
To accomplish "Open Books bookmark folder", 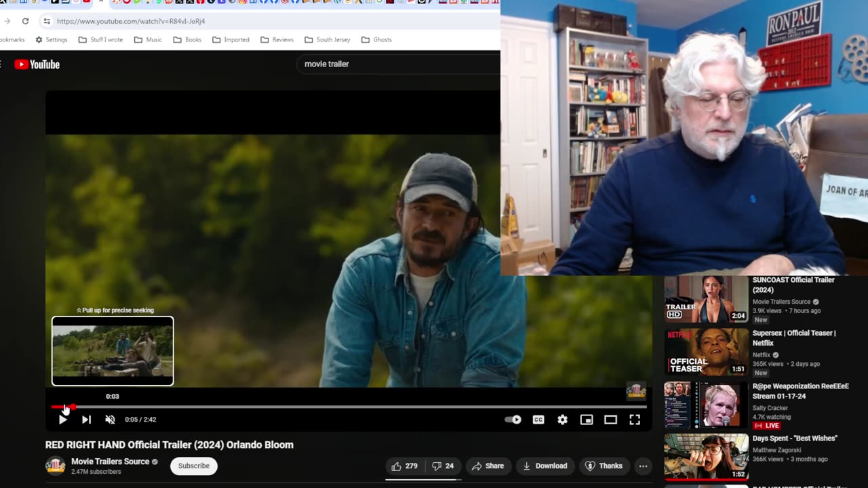I will pos(187,39).
